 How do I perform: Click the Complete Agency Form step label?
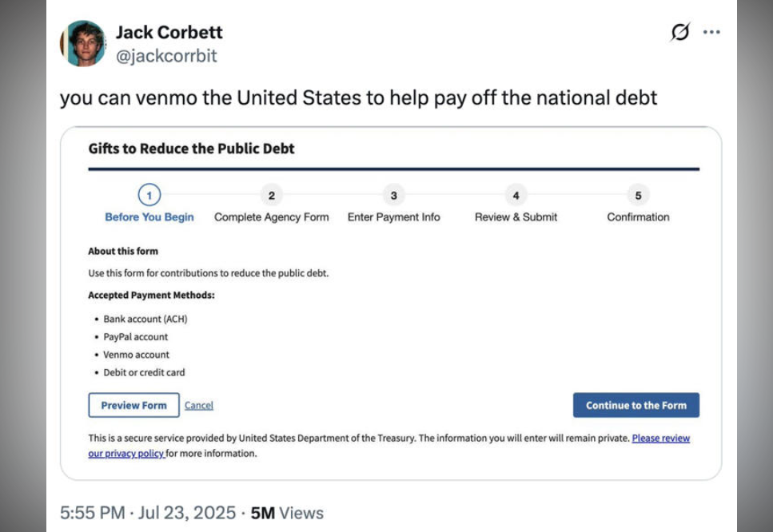coord(271,217)
